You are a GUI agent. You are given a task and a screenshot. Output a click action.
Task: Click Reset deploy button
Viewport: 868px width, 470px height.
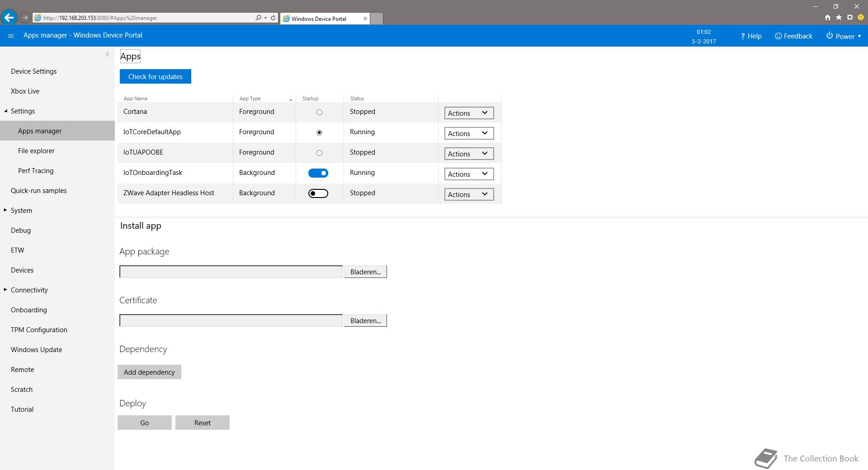(203, 423)
